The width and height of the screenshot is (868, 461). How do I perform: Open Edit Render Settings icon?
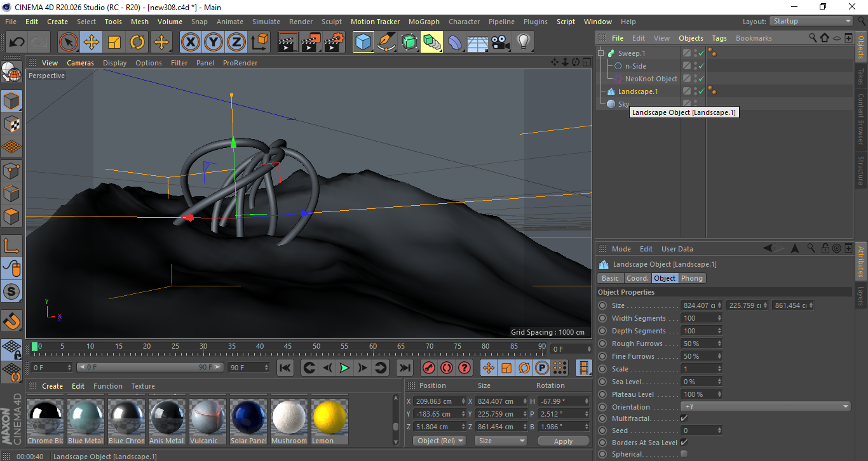coord(334,43)
